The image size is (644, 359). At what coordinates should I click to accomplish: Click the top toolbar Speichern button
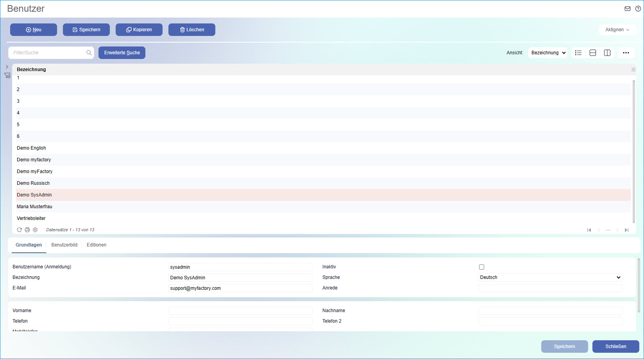(x=86, y=30)
